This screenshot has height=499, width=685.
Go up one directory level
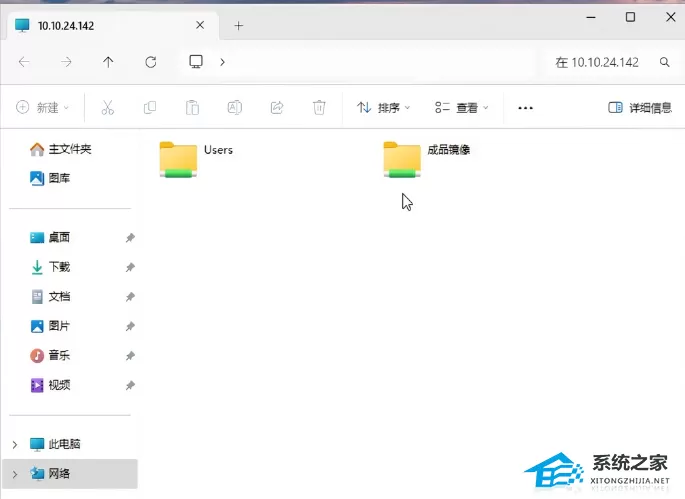coord(108,62)
